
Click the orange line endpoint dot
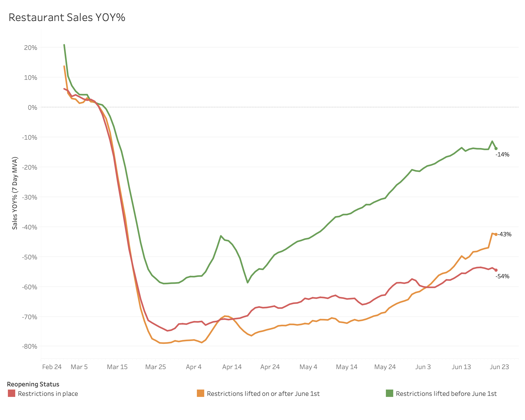[x=496, y=234]
